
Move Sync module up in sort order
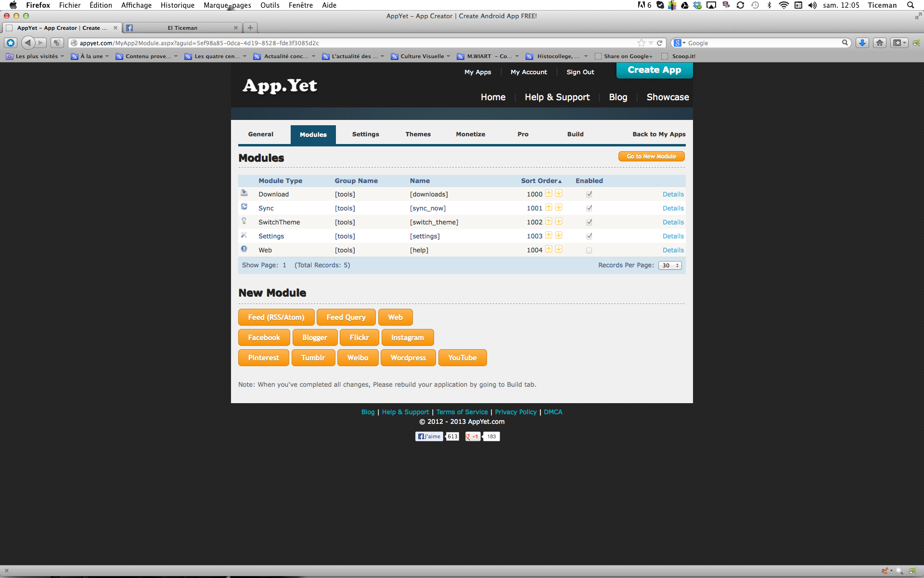click(x=549, y=208)
